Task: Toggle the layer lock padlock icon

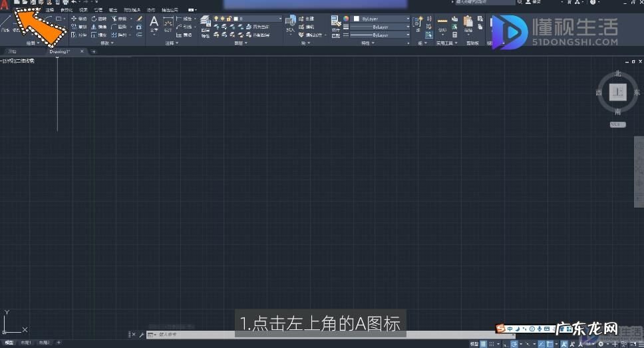Action: point(229,19)
